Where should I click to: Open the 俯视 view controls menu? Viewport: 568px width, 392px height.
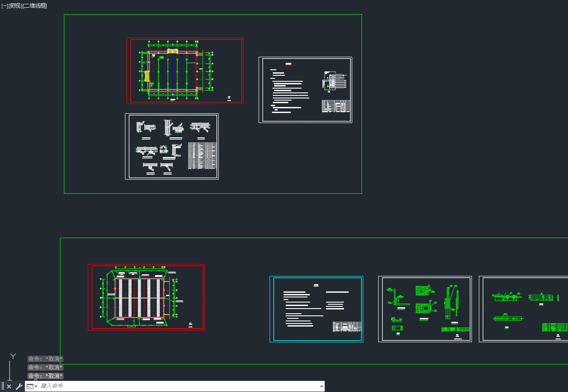click(x=15, y=6)
